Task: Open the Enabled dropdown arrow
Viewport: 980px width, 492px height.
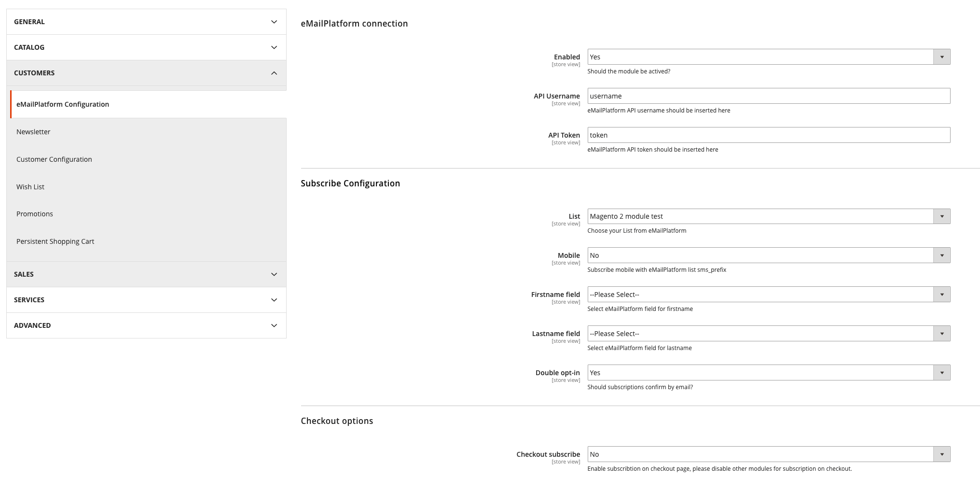Action: 941,57
